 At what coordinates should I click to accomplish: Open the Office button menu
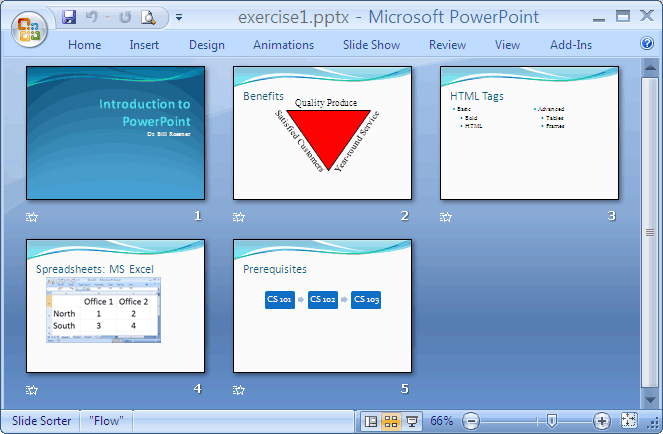pos(28,26)
